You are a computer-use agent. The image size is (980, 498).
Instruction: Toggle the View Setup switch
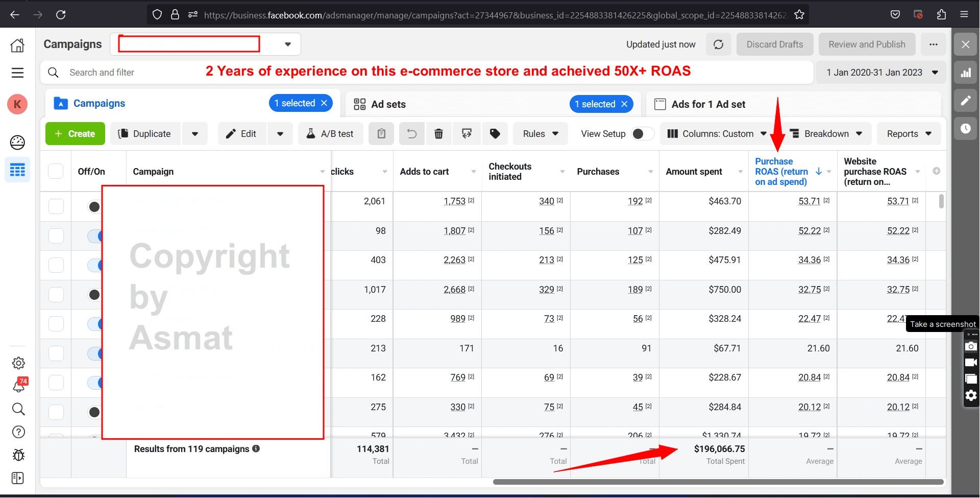tap(642, 134)
